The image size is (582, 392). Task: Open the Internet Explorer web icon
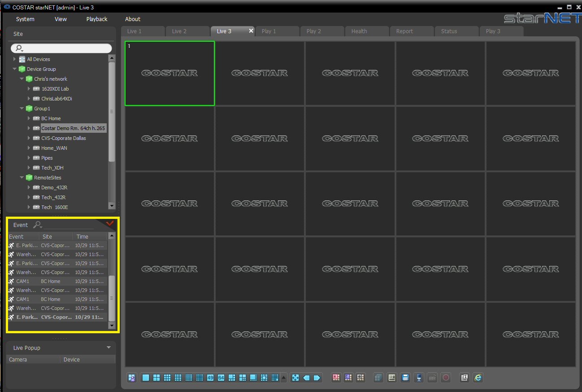point(478,378)
